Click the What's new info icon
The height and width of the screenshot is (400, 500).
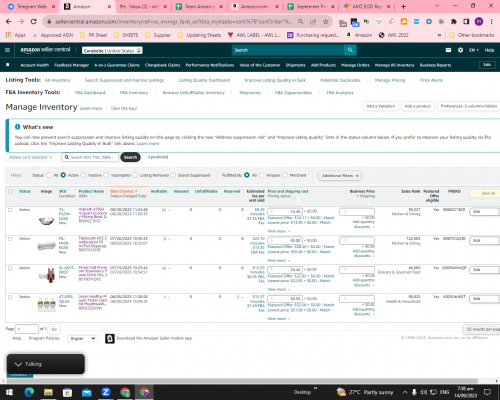pyautogui.click(x=17, y=127)
